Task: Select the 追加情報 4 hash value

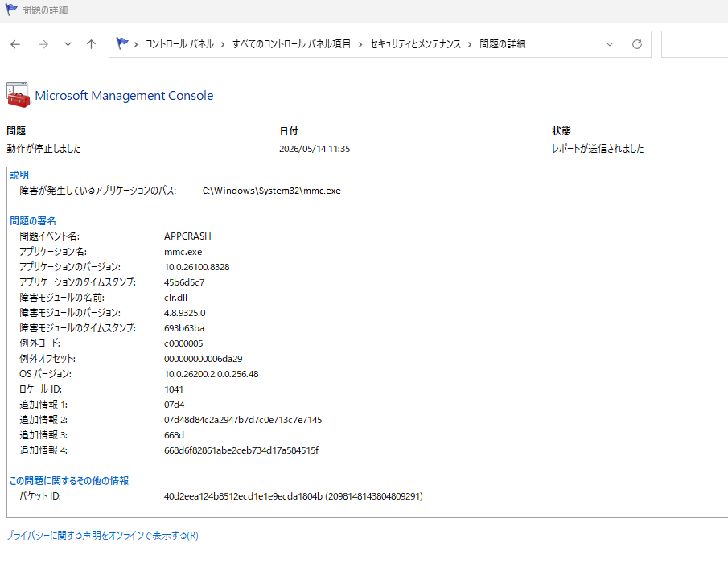Action: 241,450
